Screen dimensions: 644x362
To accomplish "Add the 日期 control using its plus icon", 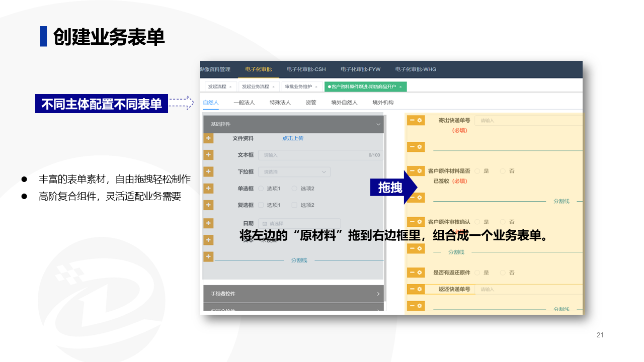I will pyautogui.click(x=208, y=223).
